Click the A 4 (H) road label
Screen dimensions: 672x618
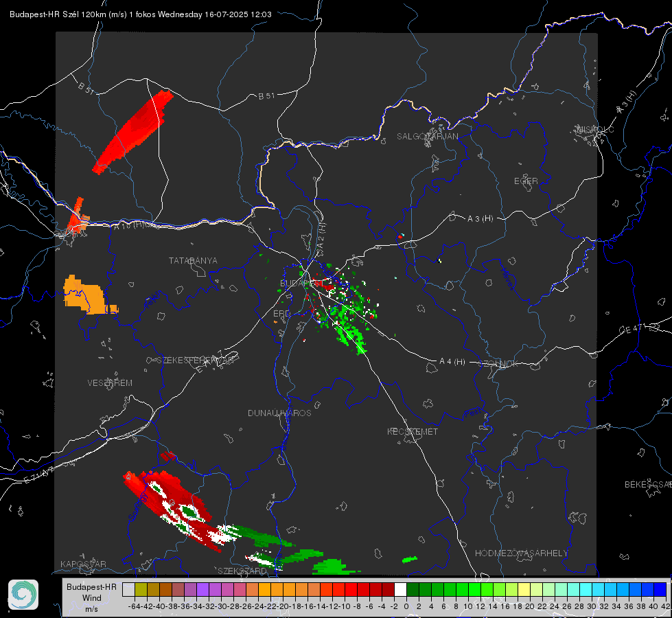[x=452, y=362]
